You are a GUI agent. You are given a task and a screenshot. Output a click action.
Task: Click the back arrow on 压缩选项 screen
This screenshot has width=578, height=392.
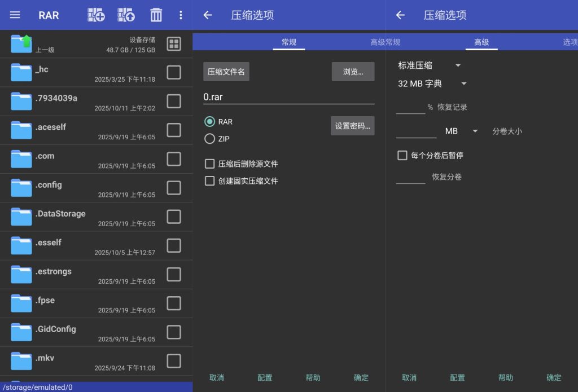click(x=208, y=15)
